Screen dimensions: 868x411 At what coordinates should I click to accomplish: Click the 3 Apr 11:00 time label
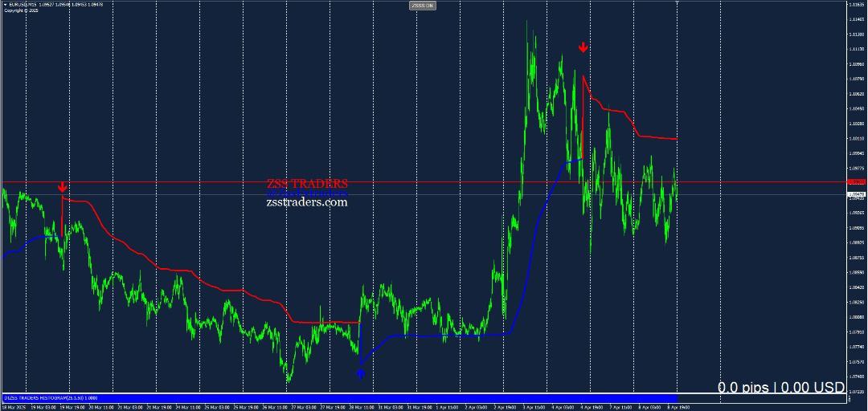point(534,407)
